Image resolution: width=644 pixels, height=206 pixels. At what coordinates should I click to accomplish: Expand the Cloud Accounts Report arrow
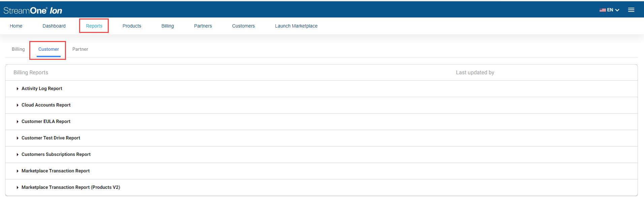(18, 105)
